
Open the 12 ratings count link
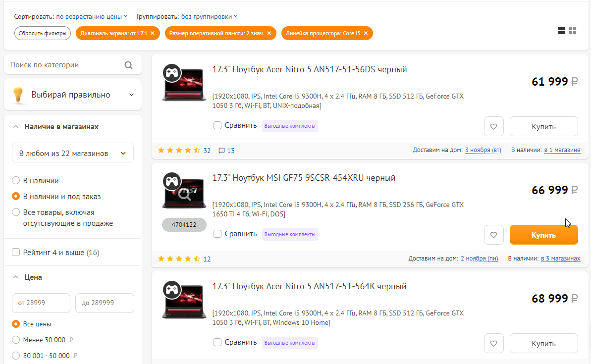pyautogui.click(x=207, y=259)
